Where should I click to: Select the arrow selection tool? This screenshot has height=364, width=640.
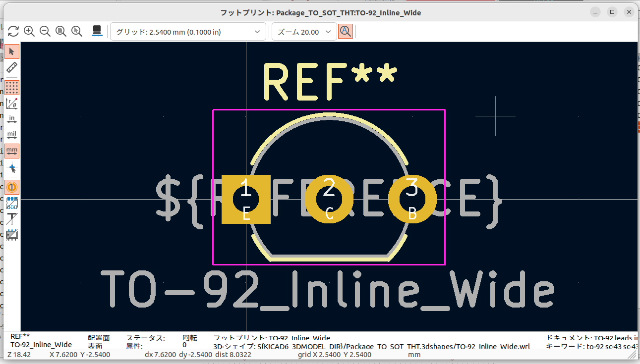click(12, 52)
